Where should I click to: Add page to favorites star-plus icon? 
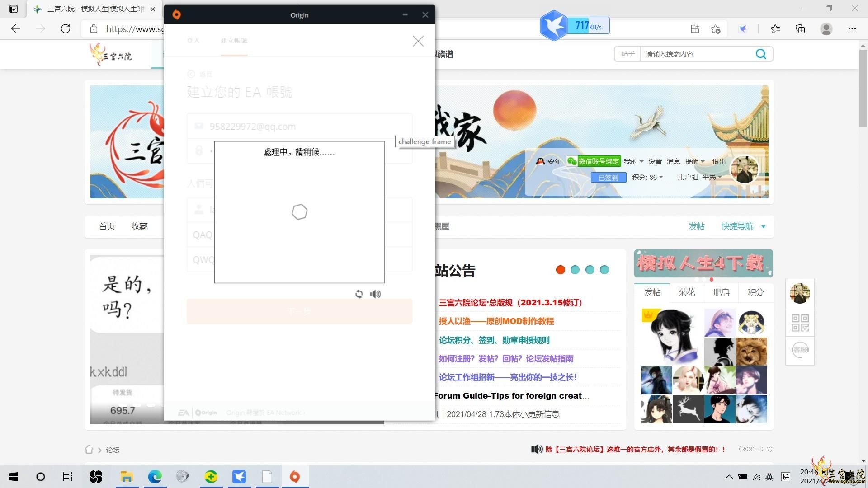[715, 29]
